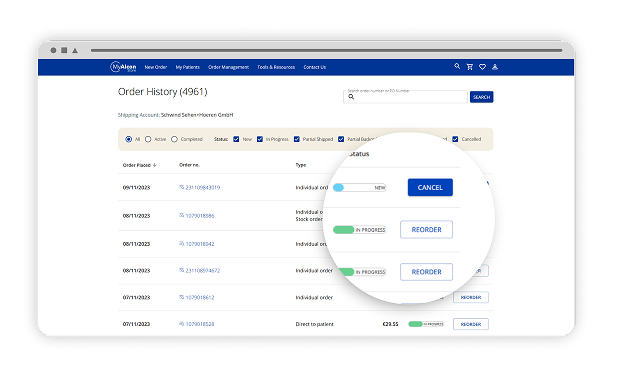Open search via the navbar magnifier icon
618x375 pixels.
click(x=457, y=66)
